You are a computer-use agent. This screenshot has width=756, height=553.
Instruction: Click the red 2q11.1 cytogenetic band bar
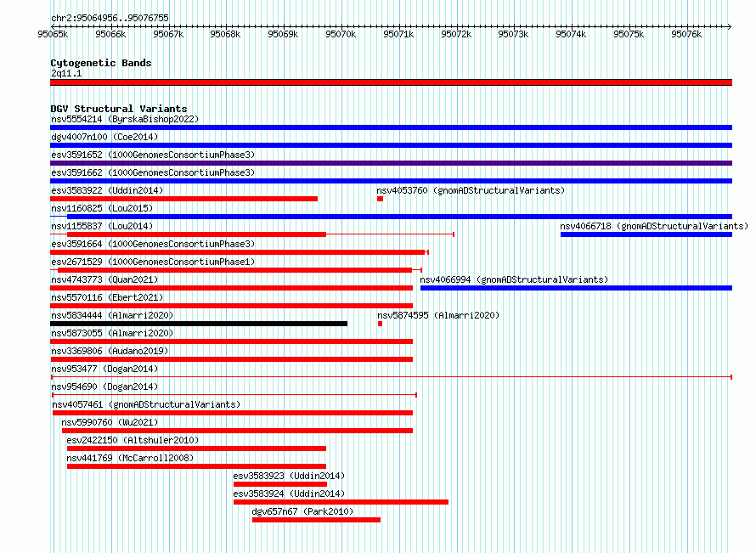click(x=391, y=82)
